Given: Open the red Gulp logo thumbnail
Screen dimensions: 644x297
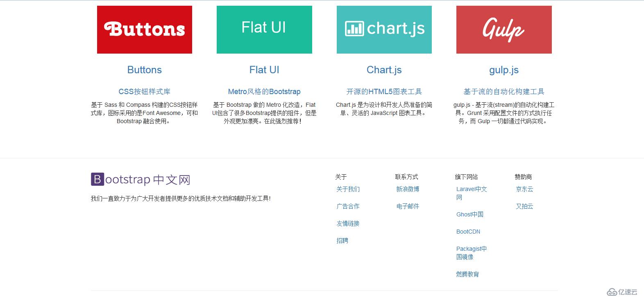Looking at the screenshot, I should (x=504, y=29).
